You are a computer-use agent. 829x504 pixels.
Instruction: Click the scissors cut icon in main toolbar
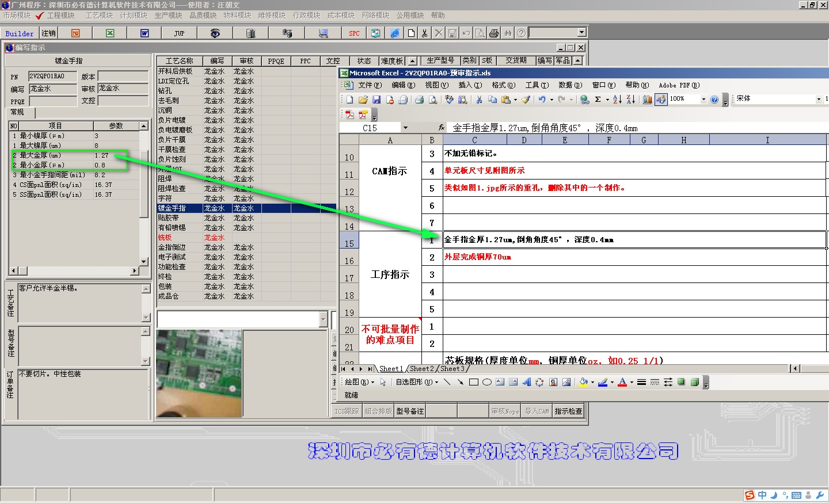(425, 33)
